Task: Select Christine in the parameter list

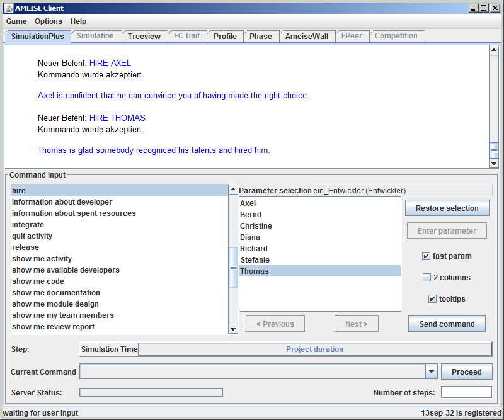Action: coord(256,226)
